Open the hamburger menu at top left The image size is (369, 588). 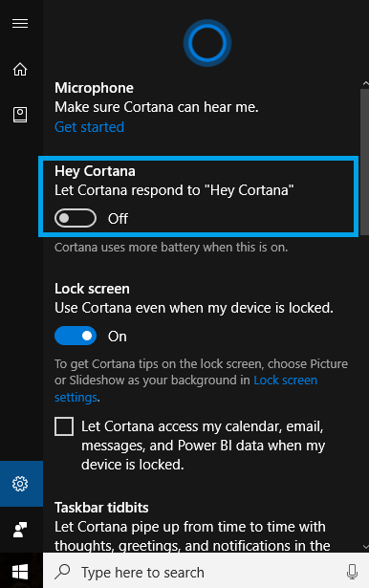[x=20, y=23]
